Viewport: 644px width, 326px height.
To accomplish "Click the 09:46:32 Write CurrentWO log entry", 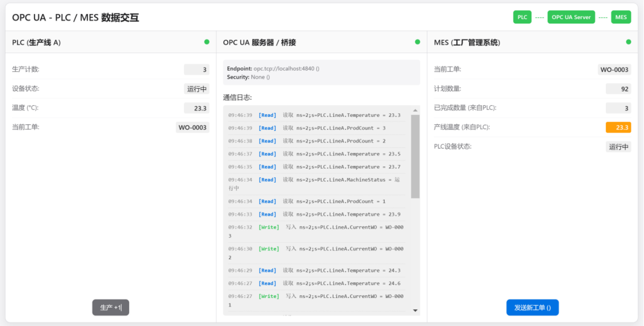I will tap(317, 232).
